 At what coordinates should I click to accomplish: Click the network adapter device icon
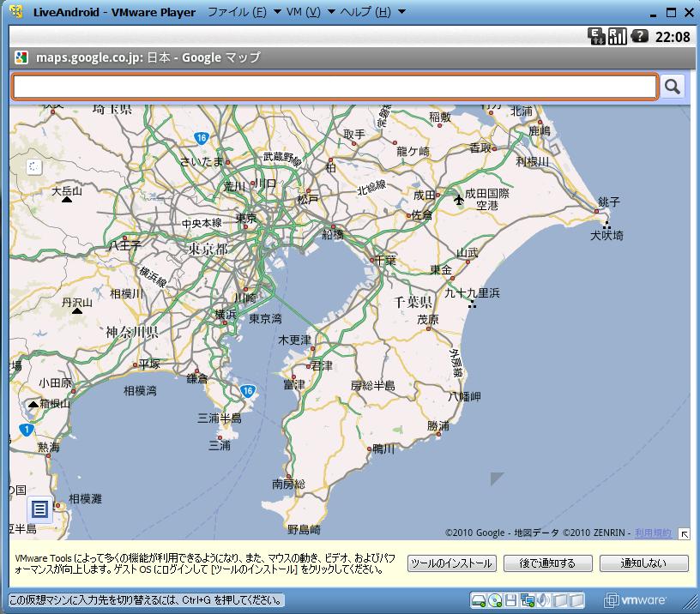coord(528,600)
